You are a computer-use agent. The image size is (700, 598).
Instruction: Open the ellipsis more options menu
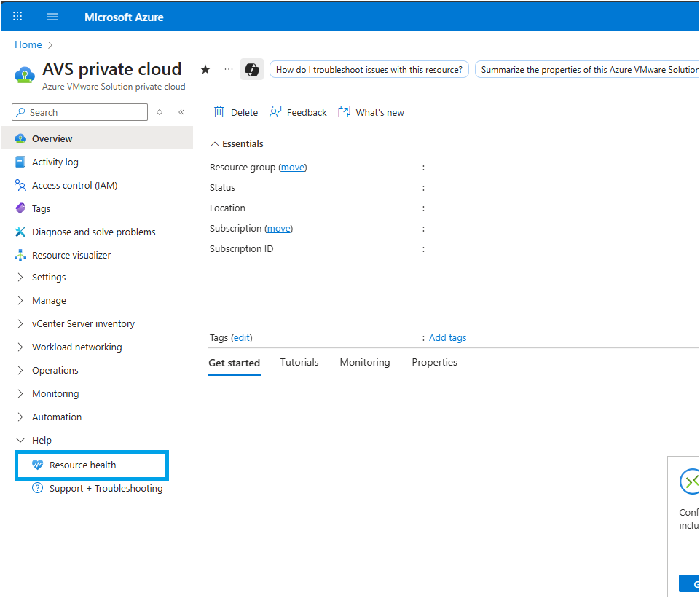[x=229, y=69]
